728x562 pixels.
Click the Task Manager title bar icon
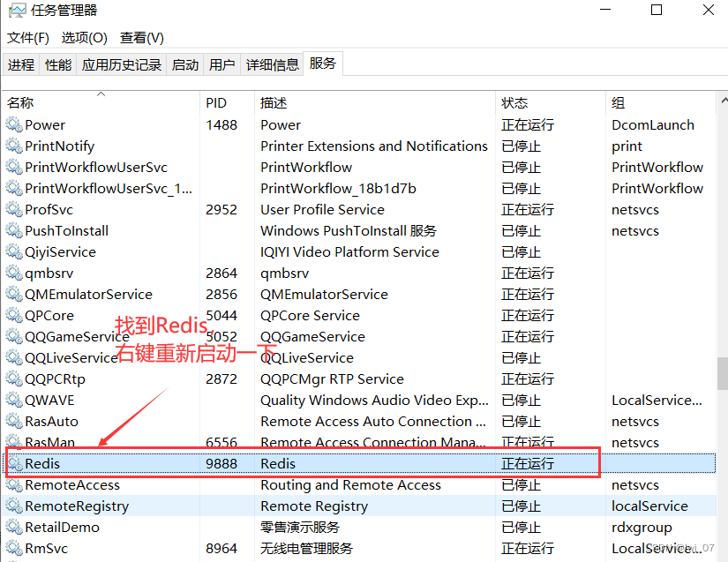pyautogui.click(x=16, y=11)
